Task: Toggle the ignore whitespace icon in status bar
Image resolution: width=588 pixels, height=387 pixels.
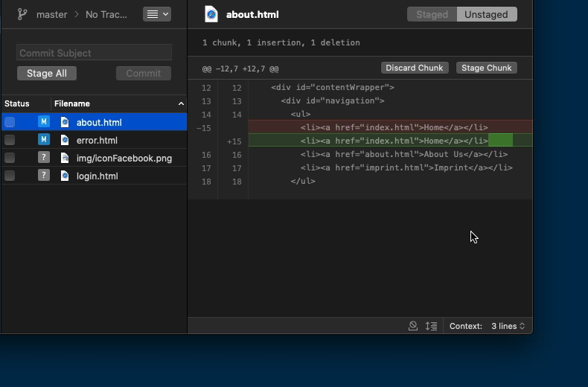Action: tap(413, 326)
